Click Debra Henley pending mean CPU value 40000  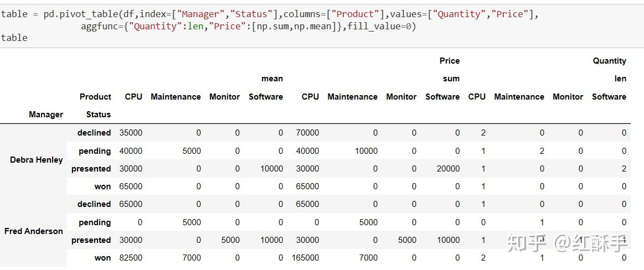coord(131,151)
